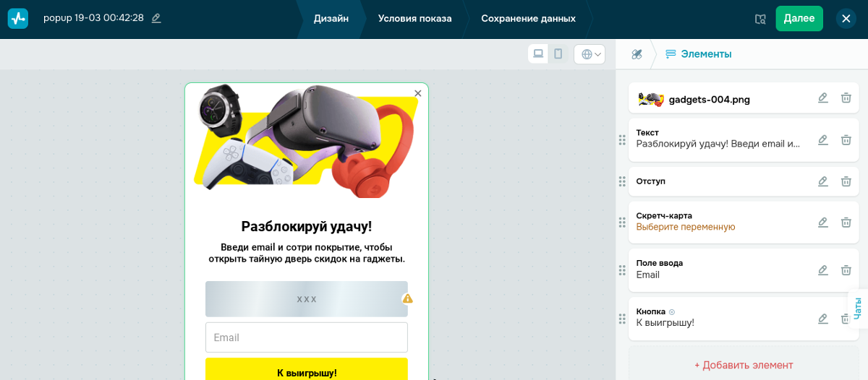This screenshot has width=868, height=380.
Task: Click the Email input field in preview
Action: [x=307, y=337]
